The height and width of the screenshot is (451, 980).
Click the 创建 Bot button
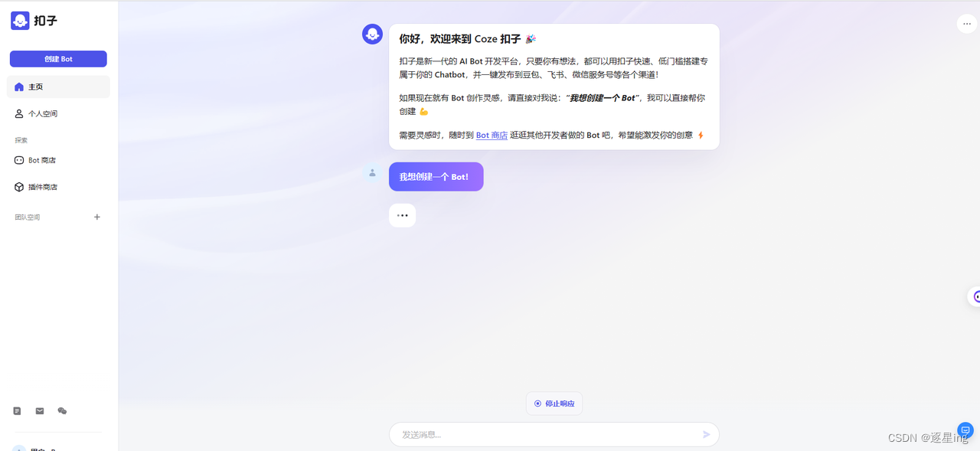click(x=58, y=59)
